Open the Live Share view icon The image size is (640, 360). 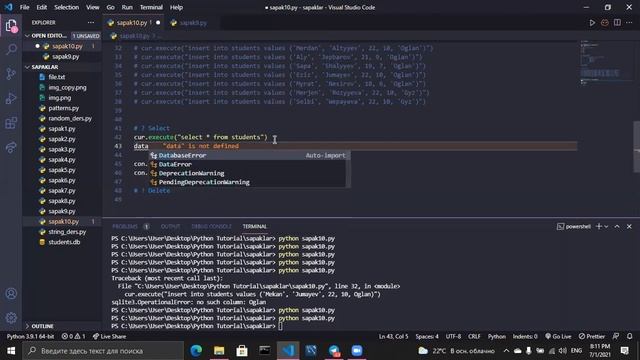click(11, 147)
